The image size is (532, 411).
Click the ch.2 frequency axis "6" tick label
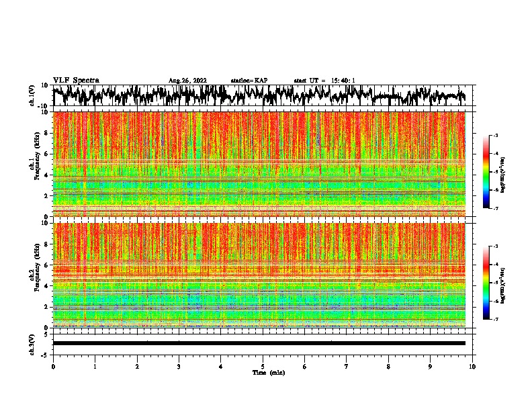click(x=47, y=265)
